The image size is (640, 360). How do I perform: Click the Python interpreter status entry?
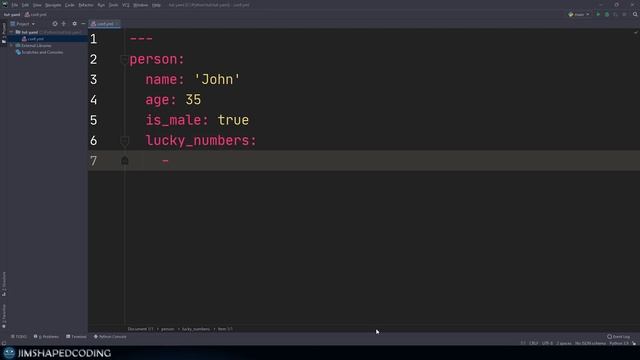click(619, 343)
